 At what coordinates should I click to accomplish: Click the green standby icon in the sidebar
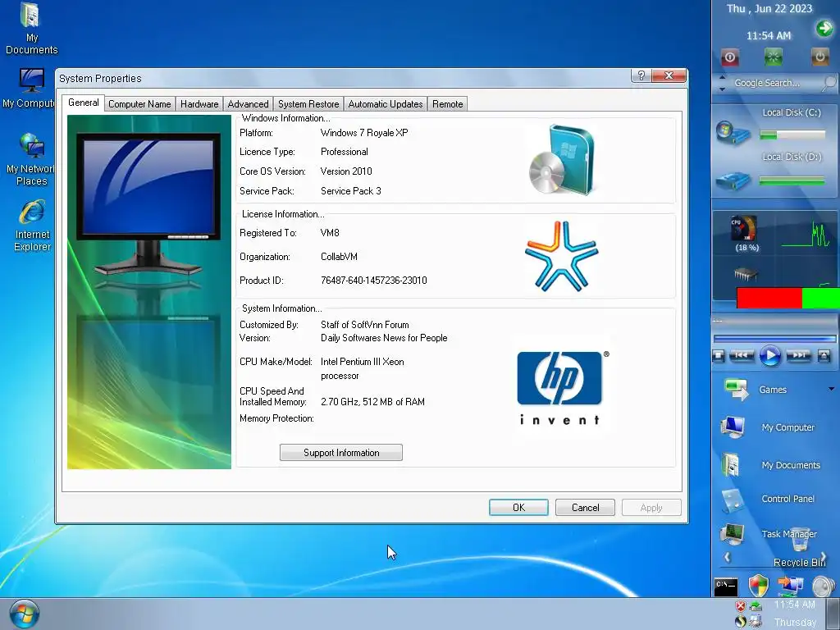773,57
